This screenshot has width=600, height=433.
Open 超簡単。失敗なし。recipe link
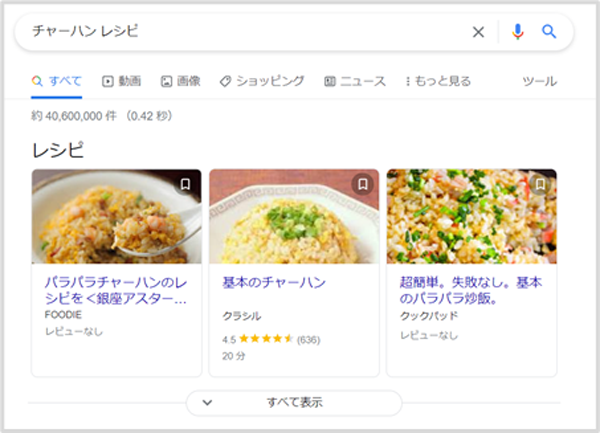(x=470, y=290)
